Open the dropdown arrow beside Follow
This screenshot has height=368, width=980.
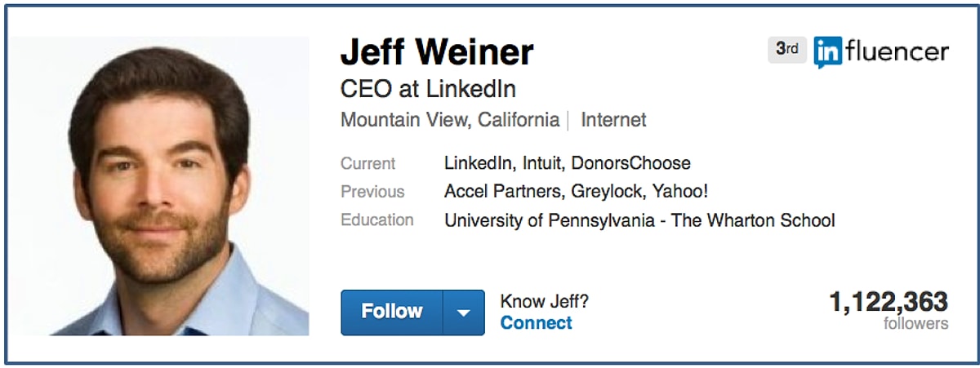coord(464,313)
